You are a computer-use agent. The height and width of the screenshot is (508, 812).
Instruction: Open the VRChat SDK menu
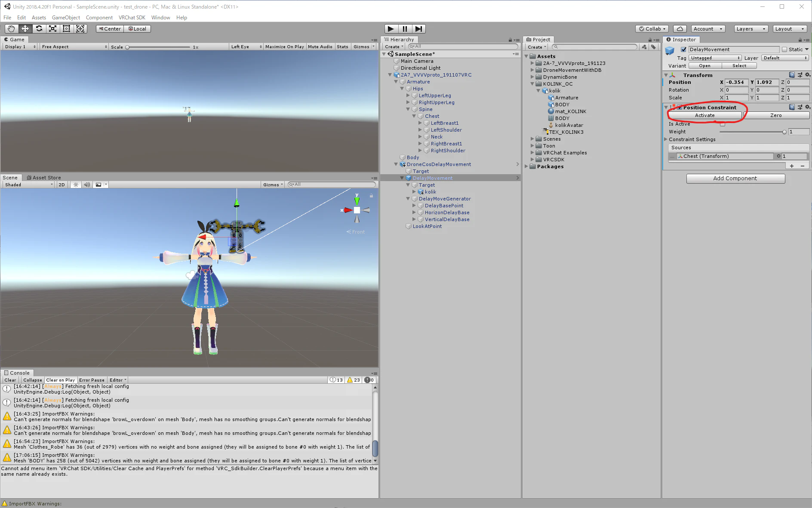coord(132,18)
